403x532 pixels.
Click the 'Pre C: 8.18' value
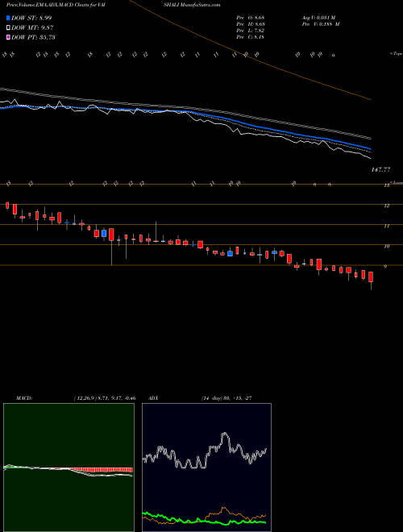(251, 37)
